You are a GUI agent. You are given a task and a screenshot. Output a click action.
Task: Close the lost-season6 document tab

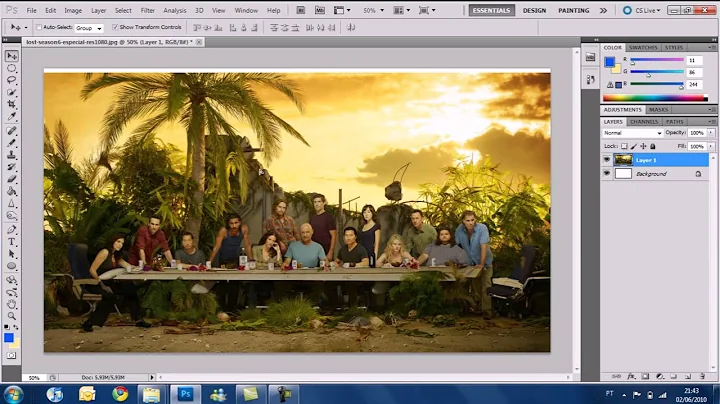click(x=199, y=42)
